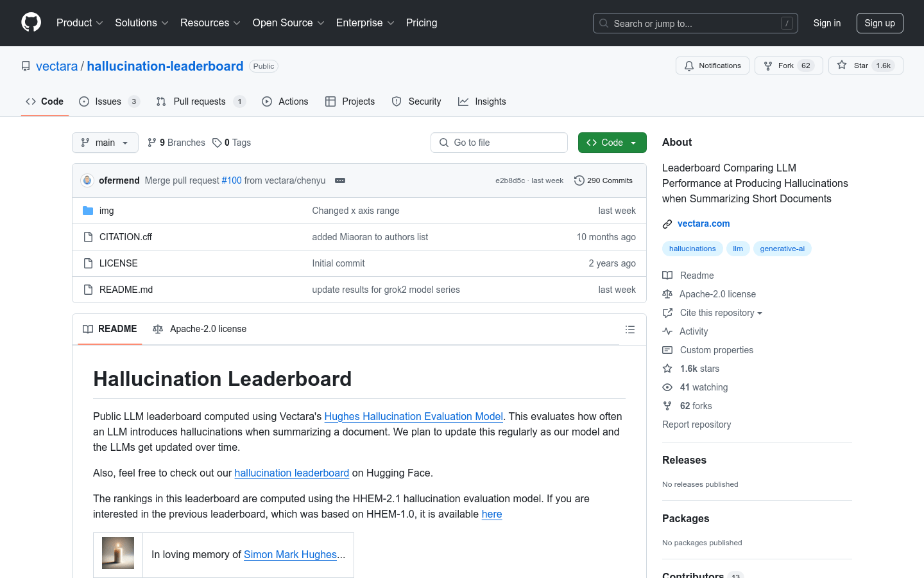Open the 'Changed x axis range' commit message
Screen dimensions: 924x578
coord(356,211)
